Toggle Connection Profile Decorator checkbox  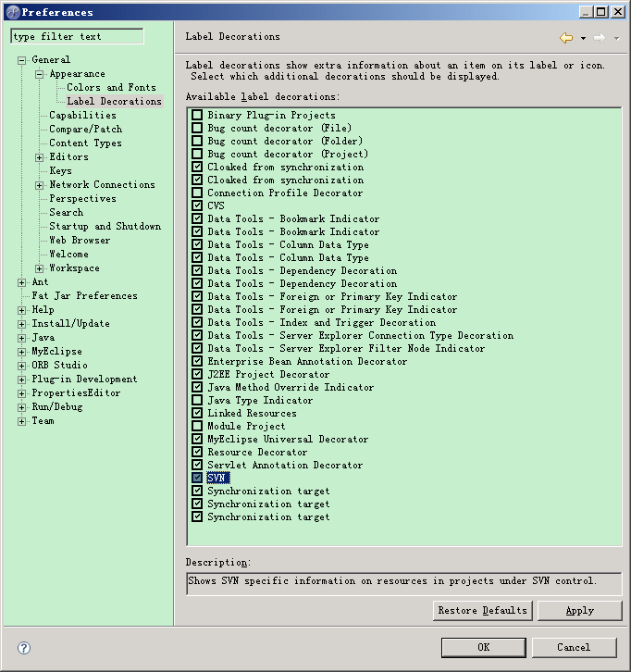point(197,193)
